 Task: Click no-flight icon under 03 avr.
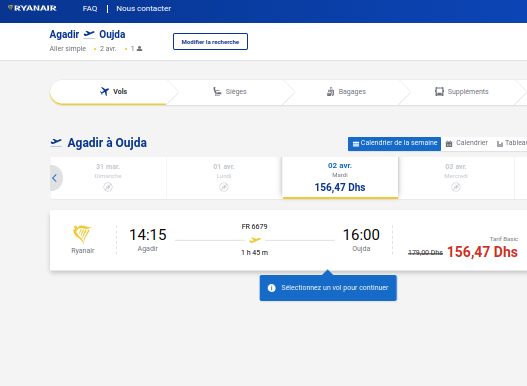point(456,187)
